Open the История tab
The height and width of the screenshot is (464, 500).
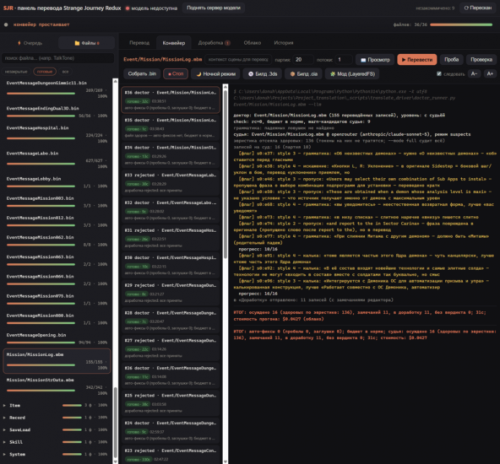(283, 43)
